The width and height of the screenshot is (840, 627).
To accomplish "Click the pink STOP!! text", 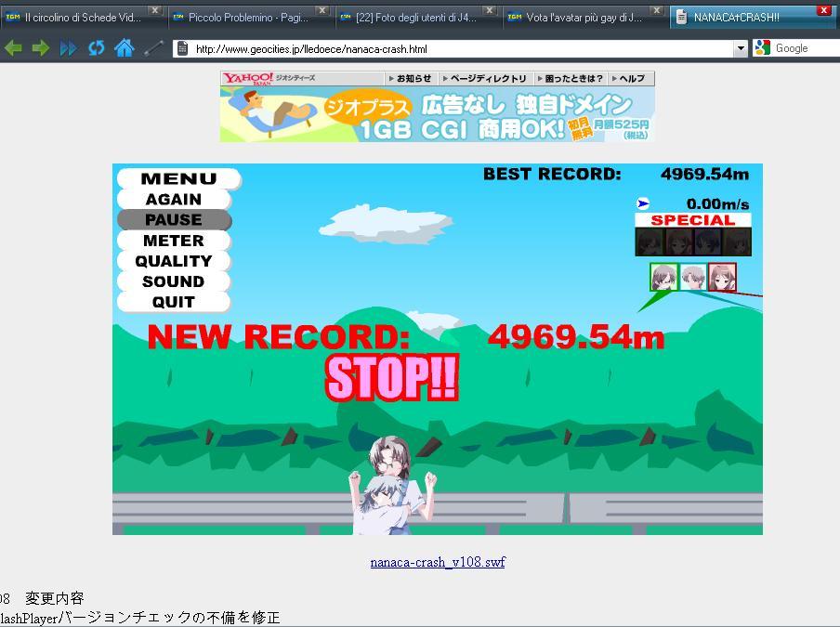I will [x=392, y=378].
